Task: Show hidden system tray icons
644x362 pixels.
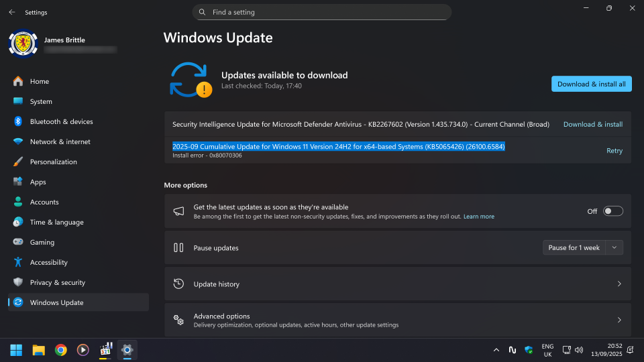Action: tap(496, 350)
